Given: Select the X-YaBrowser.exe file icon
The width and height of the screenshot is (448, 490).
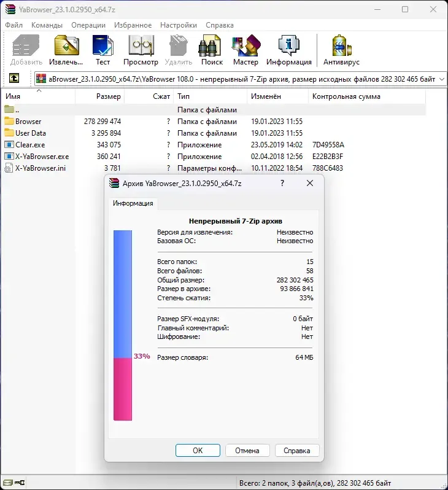Looking at the screenshot, I should pos(9,156).
